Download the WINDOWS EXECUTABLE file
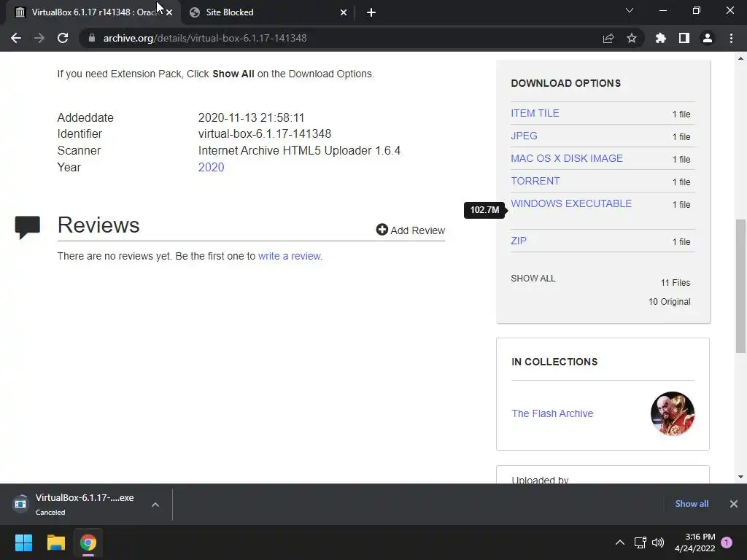 click(x=571, y=204)
